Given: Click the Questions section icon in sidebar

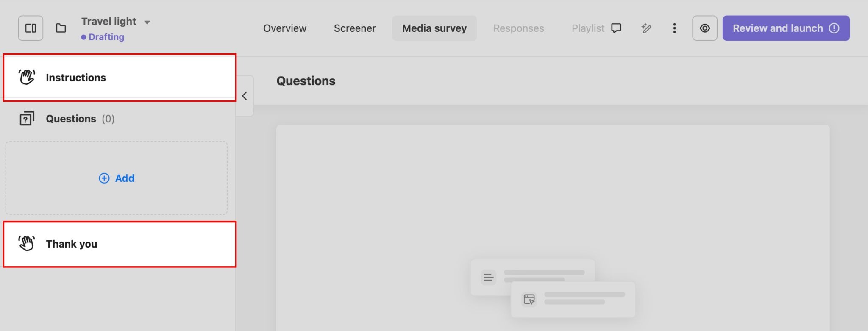Looking at the screenshot, I should click(x=27, y=119).
